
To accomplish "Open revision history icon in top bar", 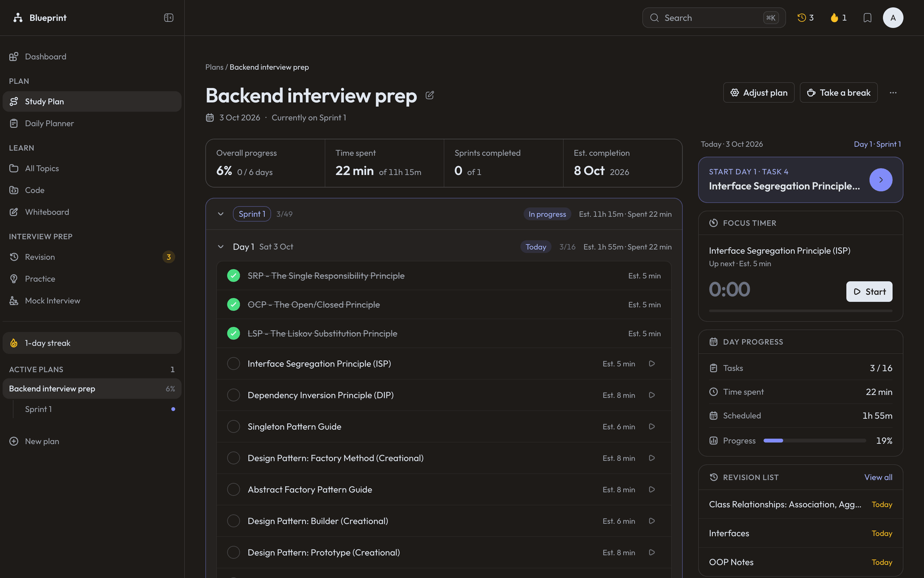I will (x=805, y=18).
